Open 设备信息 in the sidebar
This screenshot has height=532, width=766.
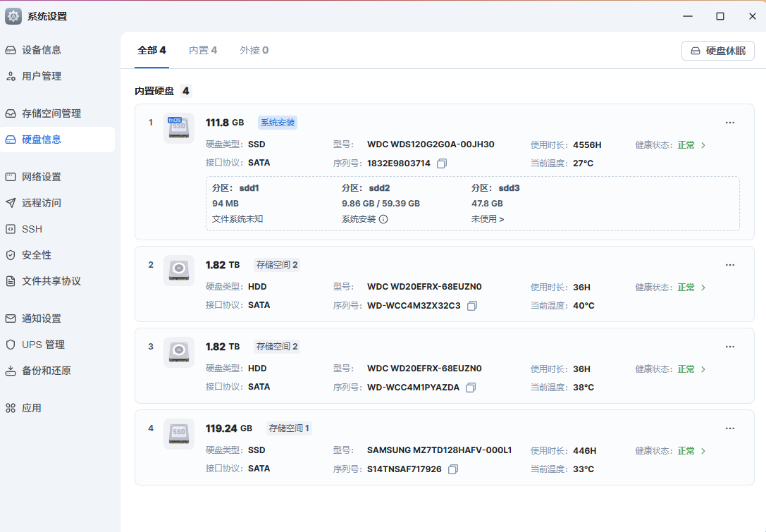57,50
